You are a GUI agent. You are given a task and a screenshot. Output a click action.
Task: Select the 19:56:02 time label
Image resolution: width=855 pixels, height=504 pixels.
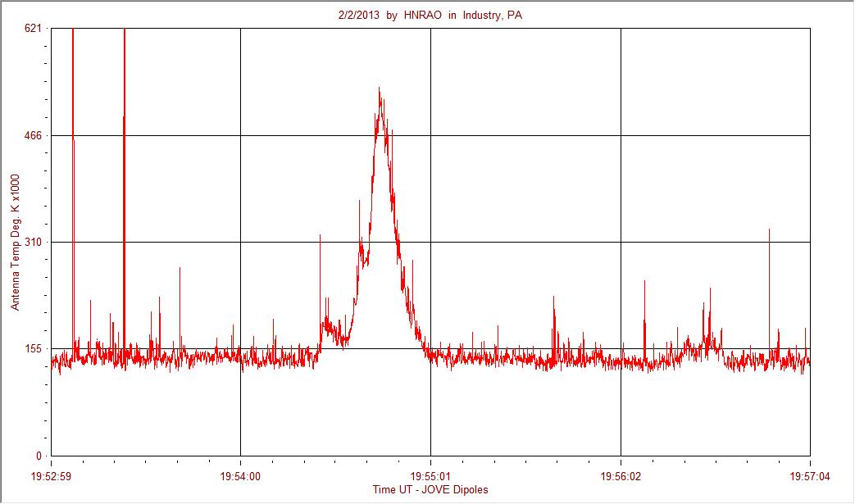point(621,477)
